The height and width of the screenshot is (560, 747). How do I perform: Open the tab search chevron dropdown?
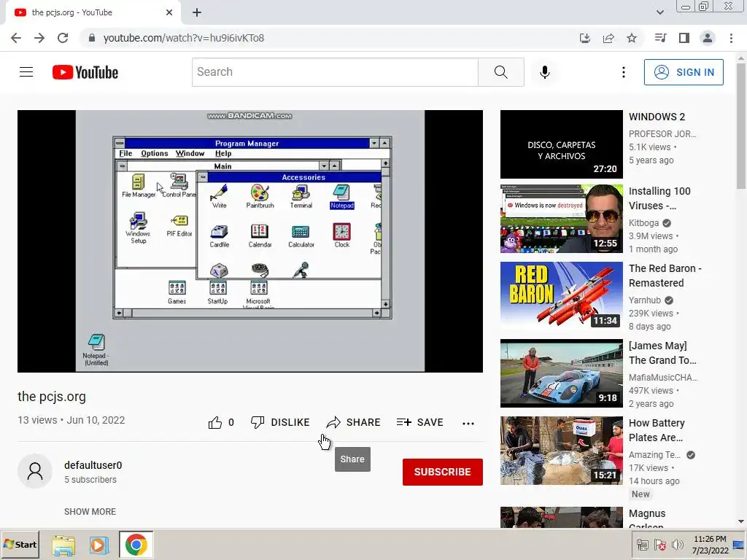659,12
